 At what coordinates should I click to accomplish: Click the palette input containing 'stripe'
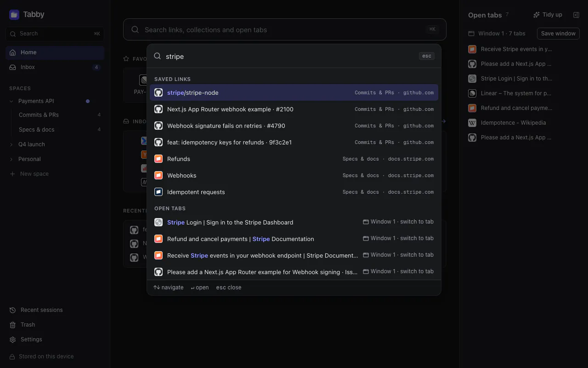[x=289, y=56]
